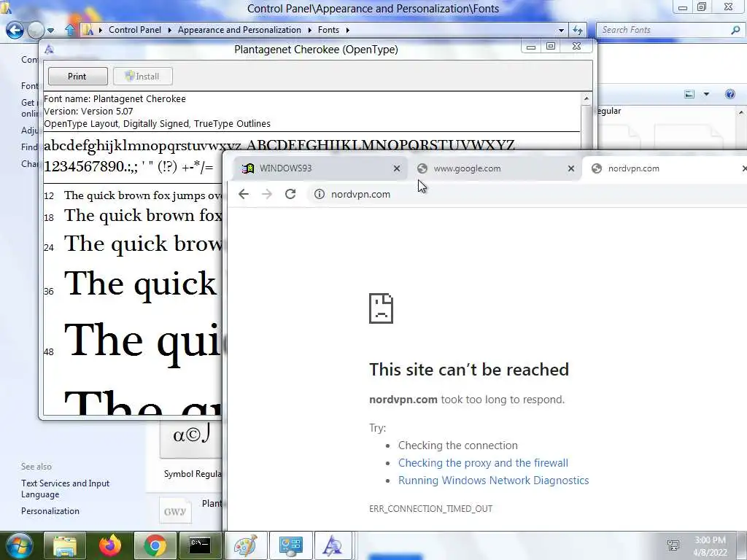Viewport: 747px width, 560px height.
Task: Open the Command Prompt taskbar icon
Action: 200,545
